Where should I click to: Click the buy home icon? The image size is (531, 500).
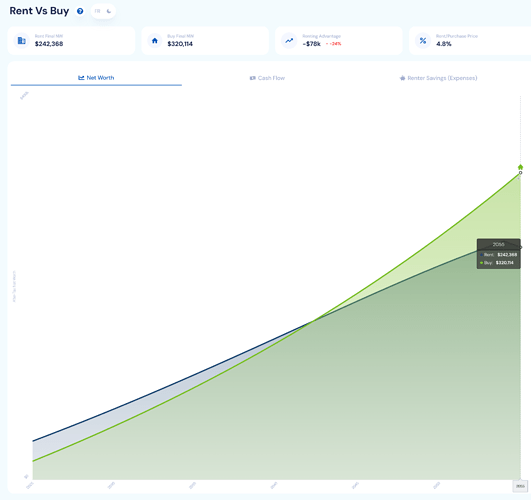click(155, 41)
